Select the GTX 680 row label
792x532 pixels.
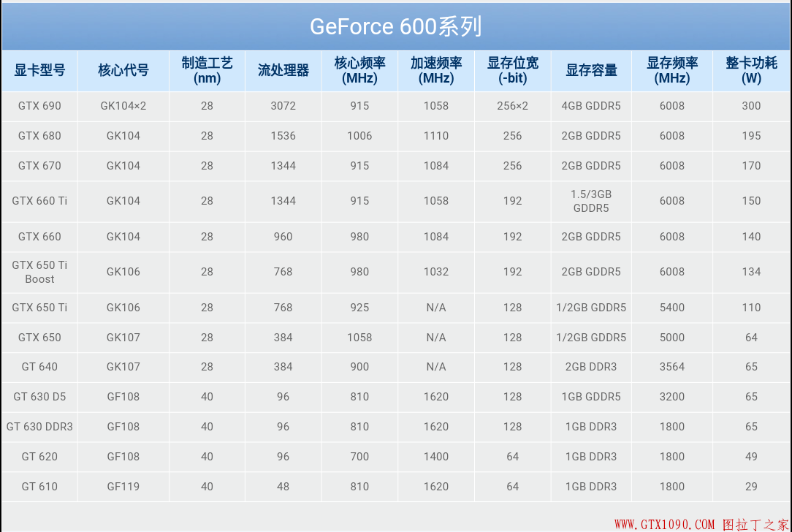(39, 136)
